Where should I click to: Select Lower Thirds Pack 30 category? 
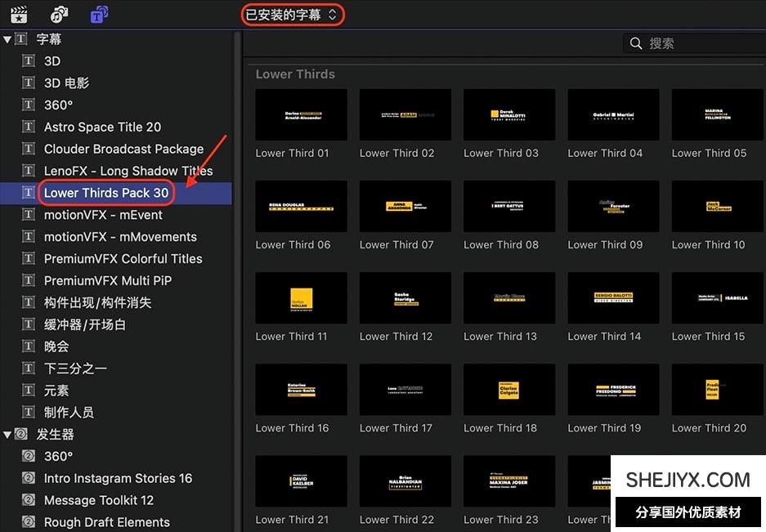point(106,193)
